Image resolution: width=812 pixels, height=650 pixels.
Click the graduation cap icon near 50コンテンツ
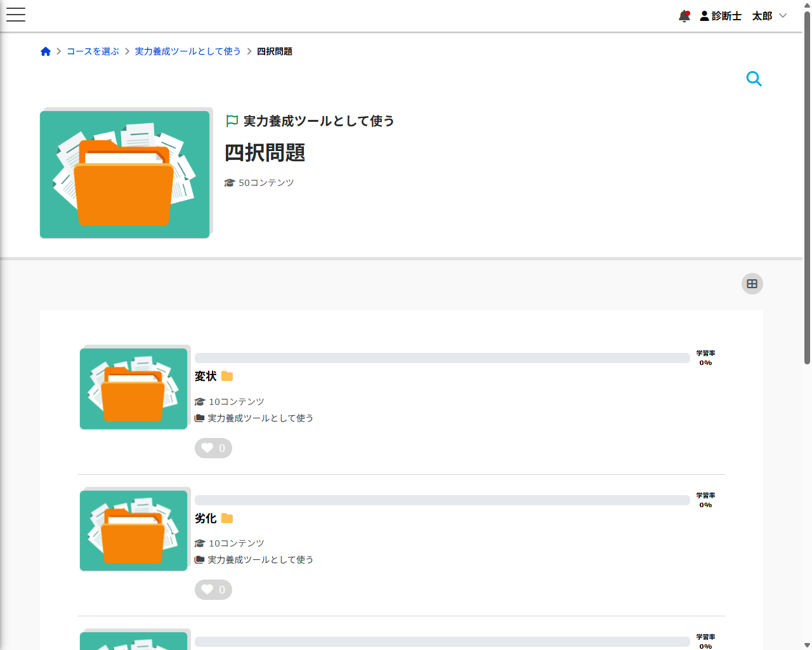click(230, 182)
